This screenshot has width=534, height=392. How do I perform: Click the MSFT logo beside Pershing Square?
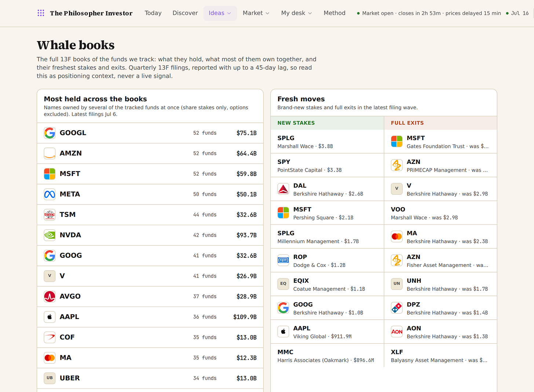click(283, 213)
